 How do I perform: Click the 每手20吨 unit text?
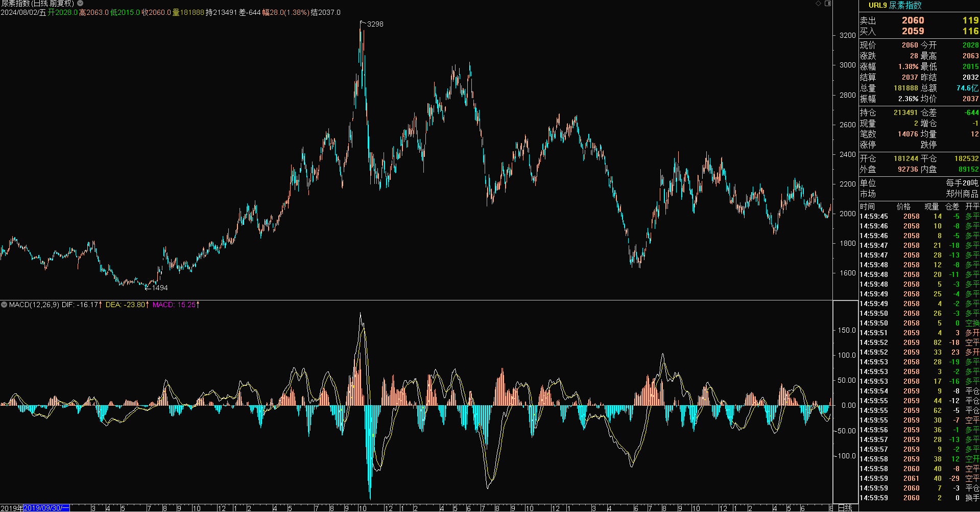962,183
